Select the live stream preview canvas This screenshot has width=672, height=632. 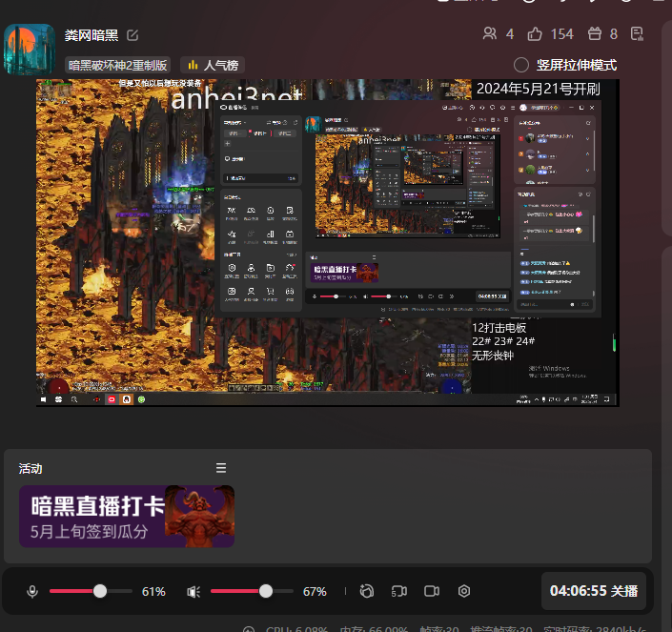pos(328,242)
